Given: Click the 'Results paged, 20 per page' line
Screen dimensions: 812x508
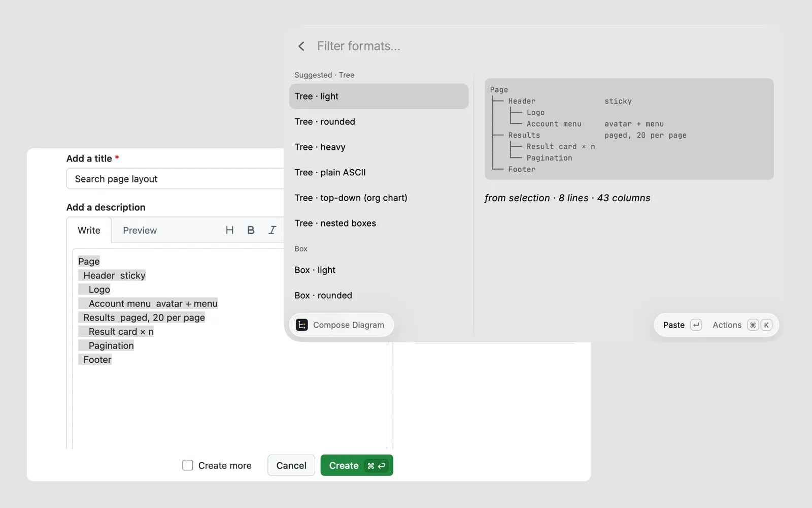Looking at the screenshot, I should tap(142, 317).
